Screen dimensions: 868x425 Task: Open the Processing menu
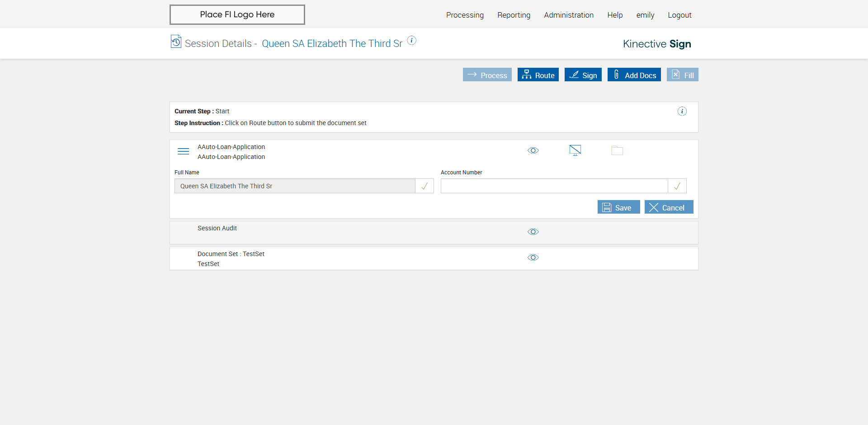tap(465, 15)
